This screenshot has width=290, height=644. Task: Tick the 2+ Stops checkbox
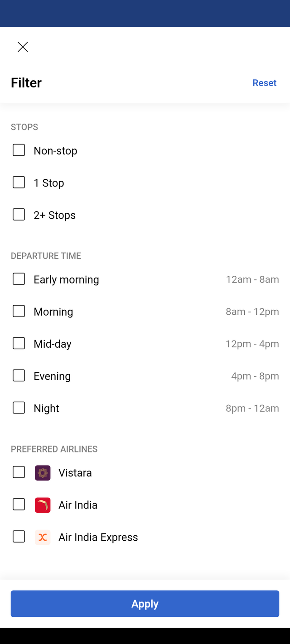[x=19, y=214]
